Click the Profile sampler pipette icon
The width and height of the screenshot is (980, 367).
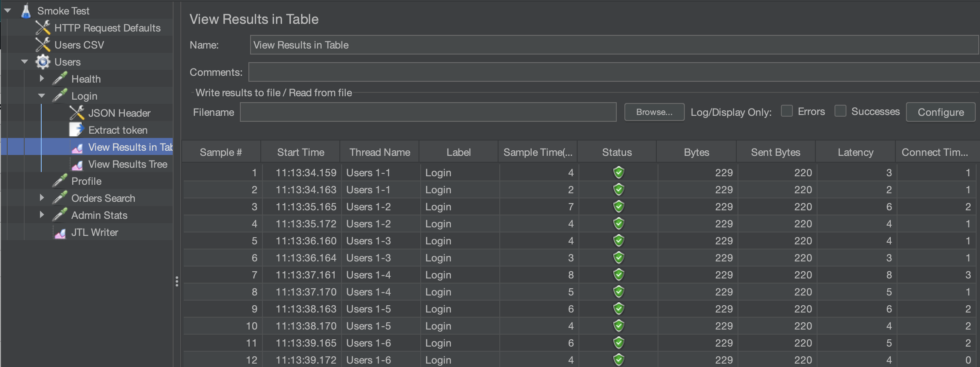(60, 181)
